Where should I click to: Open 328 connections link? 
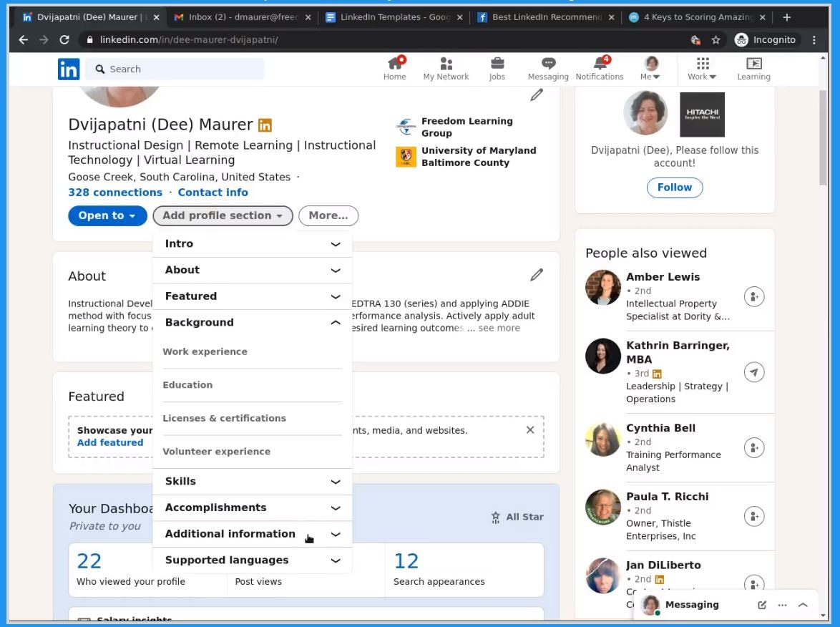[x=115, y=193]
